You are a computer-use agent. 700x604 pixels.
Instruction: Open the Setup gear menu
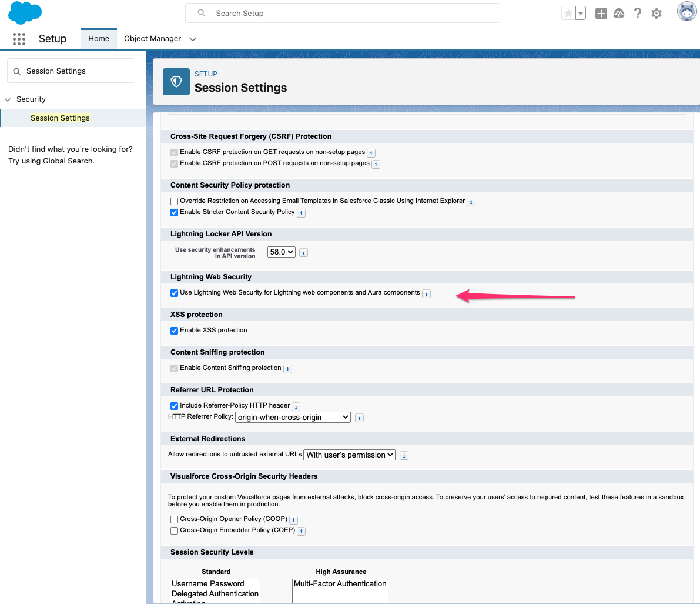[x=657, y=14]
